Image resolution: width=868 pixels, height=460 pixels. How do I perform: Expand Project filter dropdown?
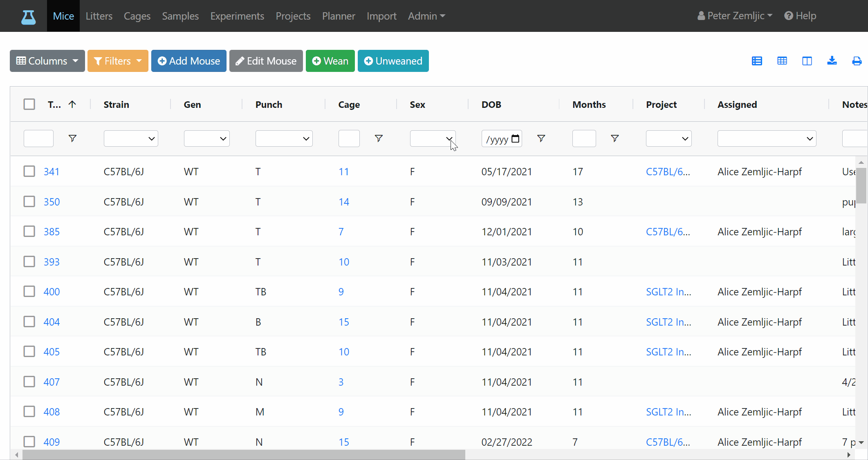click(668, 138)
